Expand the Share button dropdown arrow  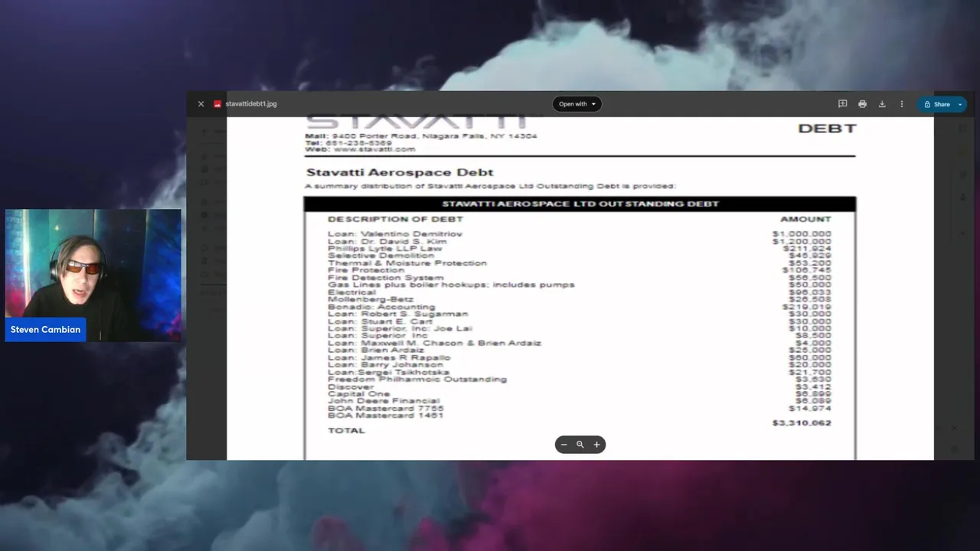click(960, 104)
